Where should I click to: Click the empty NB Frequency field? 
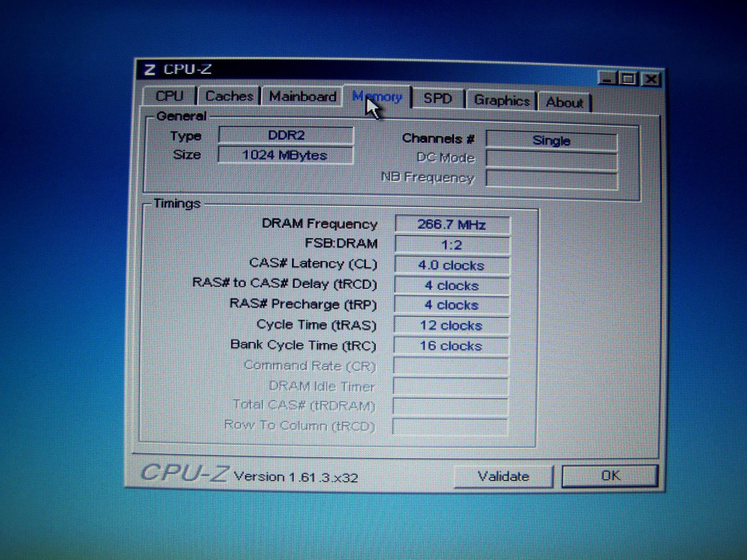[x=552, y=179]
